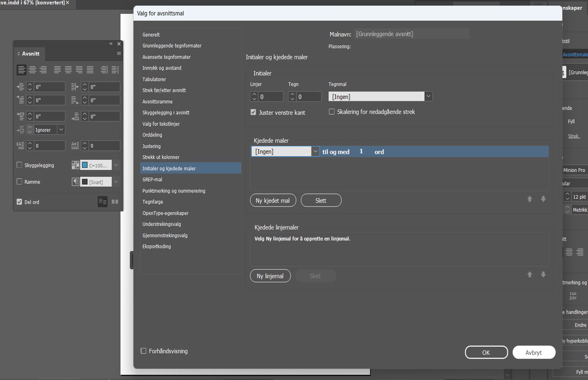Move chained style up in Kjedede maler
Screen dimensions: 588x380
[530, 199]
